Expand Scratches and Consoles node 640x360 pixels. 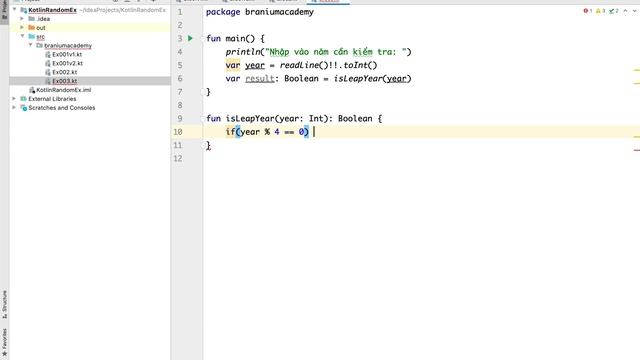pos(14,108)
